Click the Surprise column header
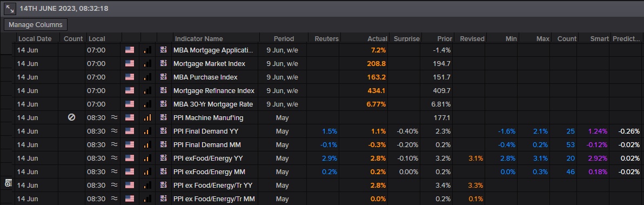The image size is (644, 205). [x=407, y=38]
